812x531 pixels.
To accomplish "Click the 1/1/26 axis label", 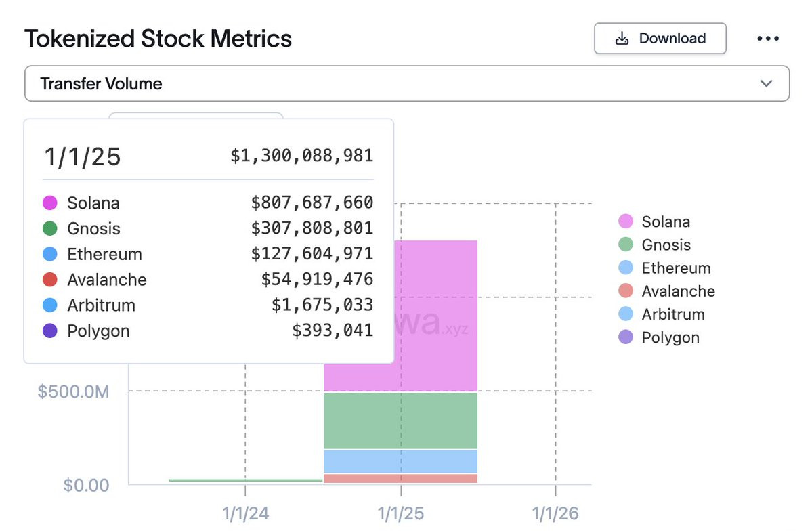I will click(x=555, y=513).
